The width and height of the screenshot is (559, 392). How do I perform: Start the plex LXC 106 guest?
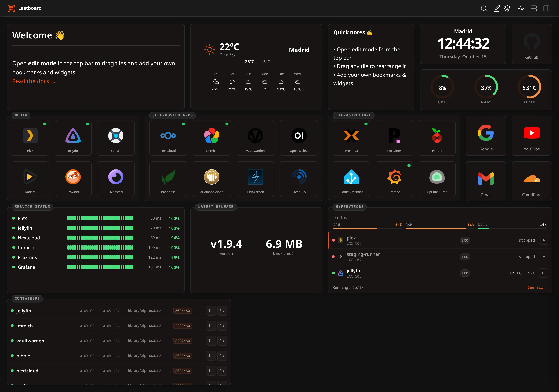(543, 240)
